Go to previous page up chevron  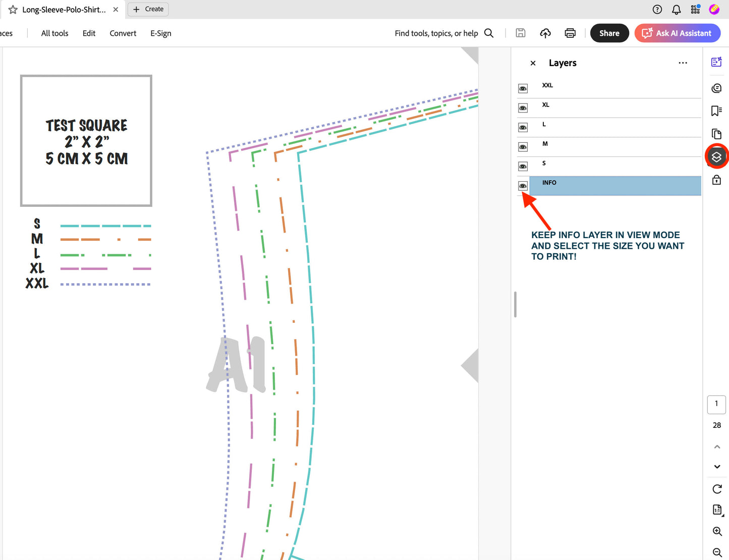point(717,447)
